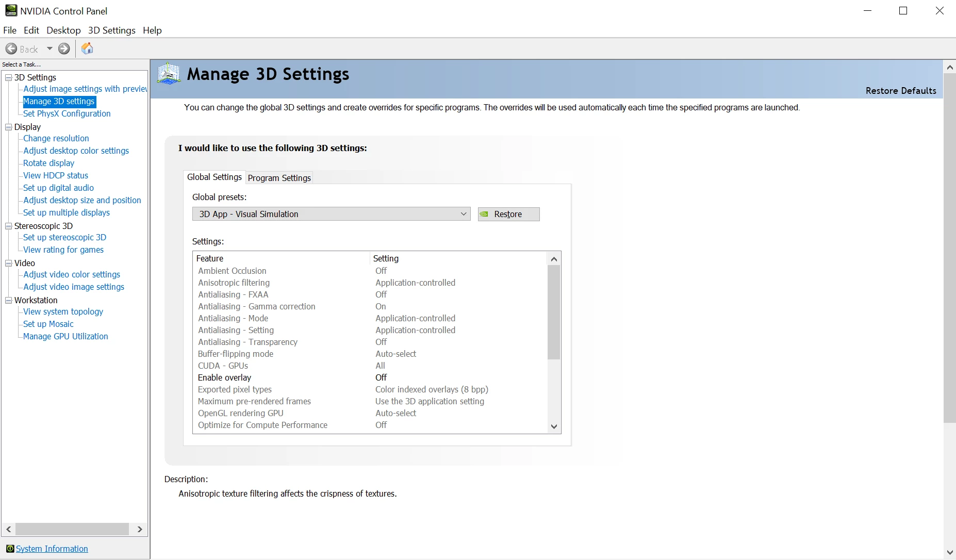Select the Global Settings tab
This screenshot has width=956, height=560.
[x=214, y=177]
